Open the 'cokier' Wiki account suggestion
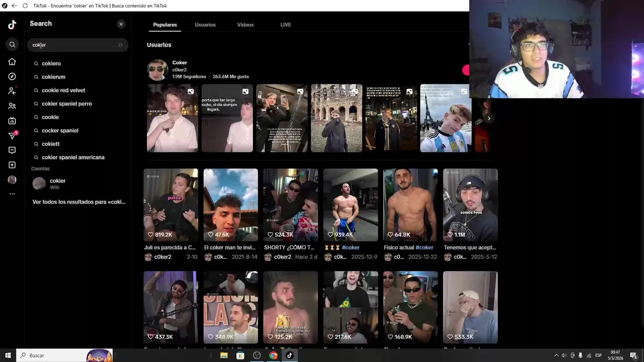 (x=77, y=184)
